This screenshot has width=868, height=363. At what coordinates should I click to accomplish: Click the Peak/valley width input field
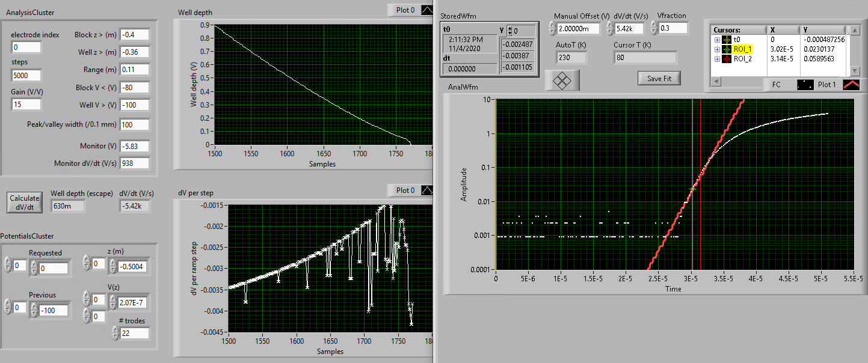click(134, 125)
